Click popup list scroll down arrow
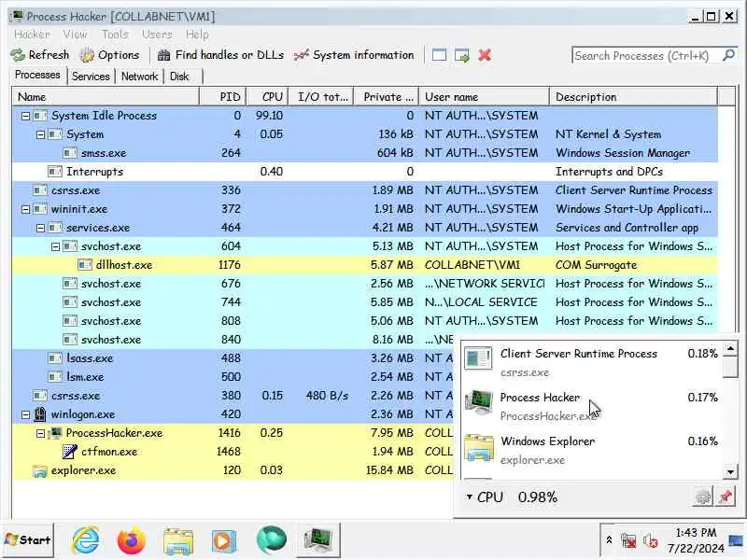The width and height of the screenshot is (747, 560). [730, 472]
